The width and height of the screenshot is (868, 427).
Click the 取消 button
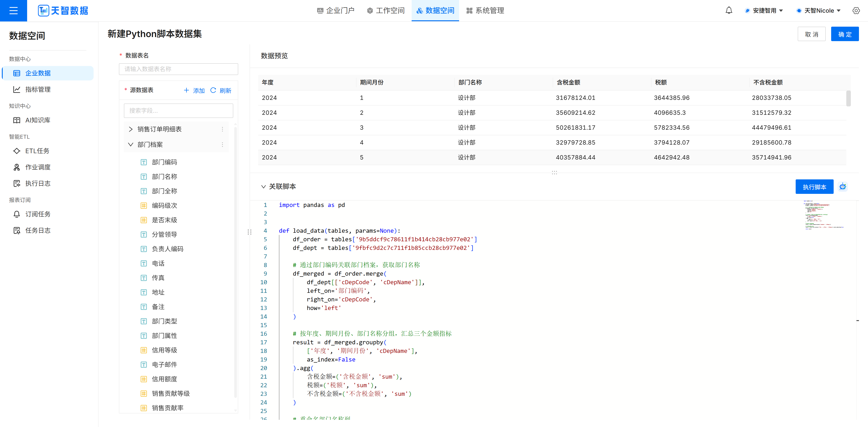coord(811,34)
